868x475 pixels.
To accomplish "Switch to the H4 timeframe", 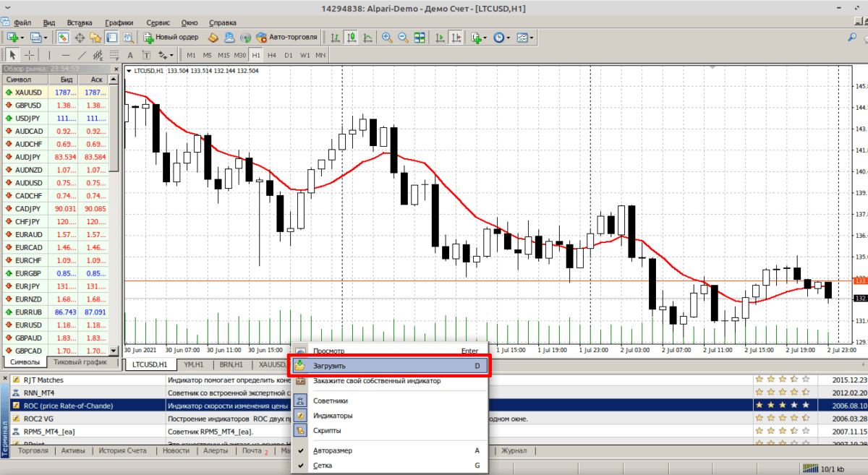I will (x=271, y=55).
